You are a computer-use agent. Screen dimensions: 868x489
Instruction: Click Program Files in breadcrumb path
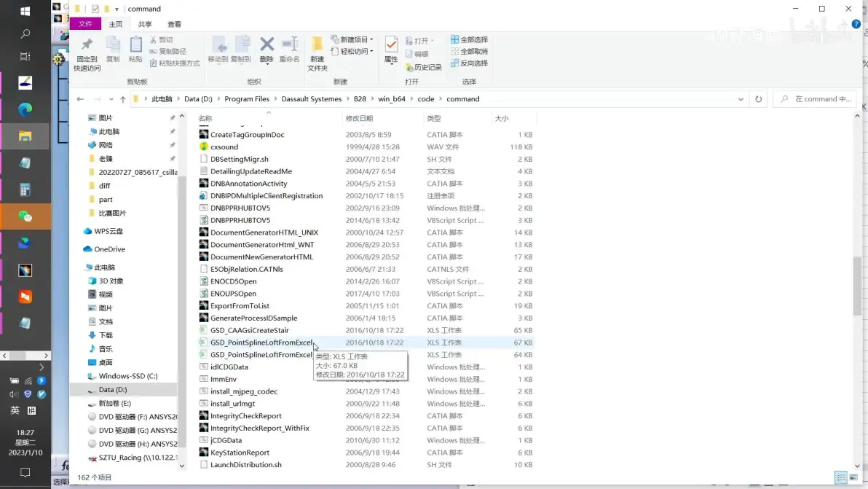pyautogui.click(x=247, y=99)
